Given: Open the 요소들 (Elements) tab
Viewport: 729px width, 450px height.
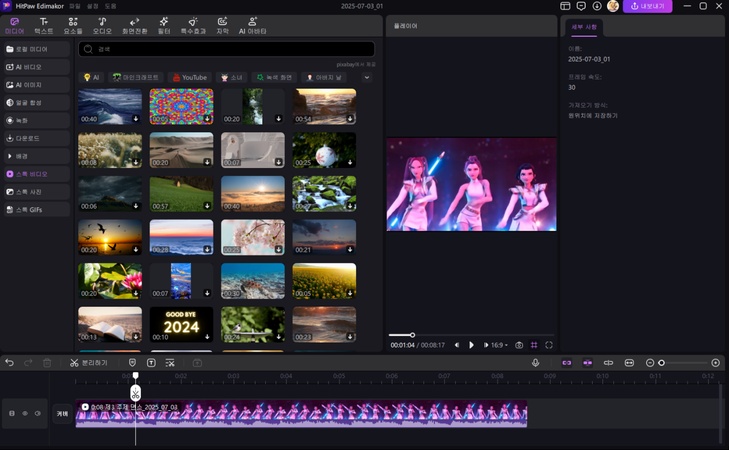Looking at the screenshot, I should [x=73, y=26].
